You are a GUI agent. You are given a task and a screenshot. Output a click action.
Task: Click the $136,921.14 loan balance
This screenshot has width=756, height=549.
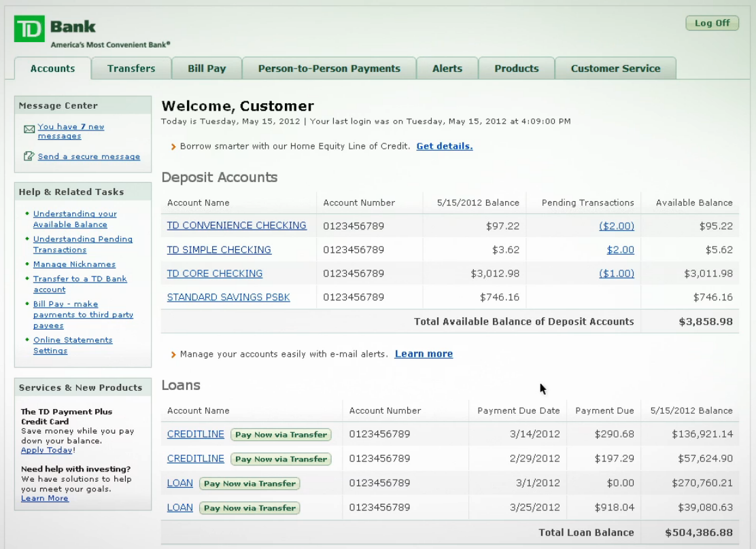tap(702, 433)
